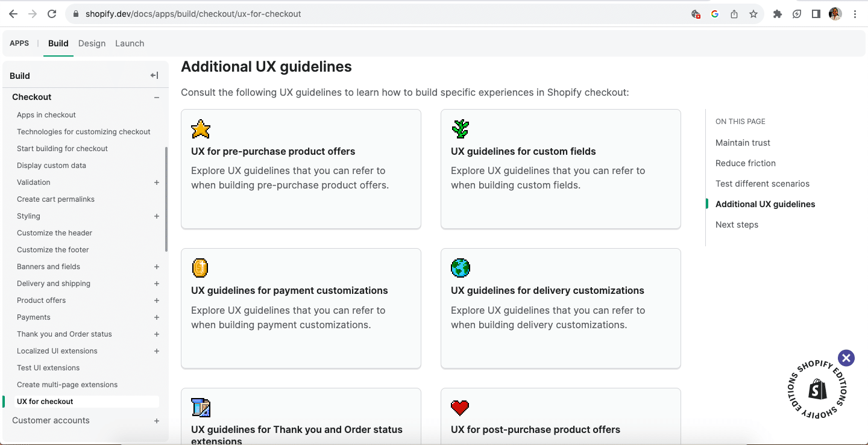Click the red heart post-purchase icon

point(460,408)
